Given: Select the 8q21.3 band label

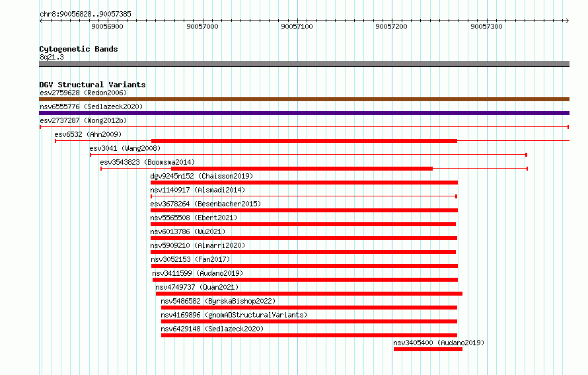Looking at the screenshot, I should 52,57.
